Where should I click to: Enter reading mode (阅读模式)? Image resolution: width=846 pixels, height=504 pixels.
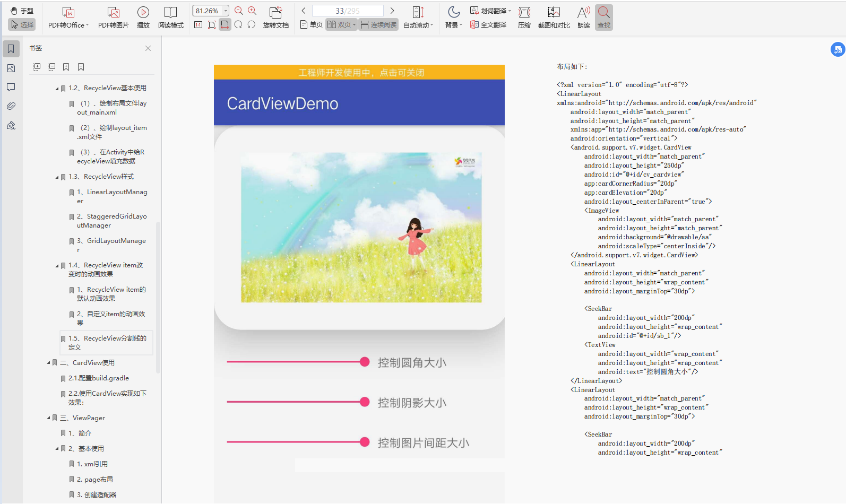click(x=170, y=18)
